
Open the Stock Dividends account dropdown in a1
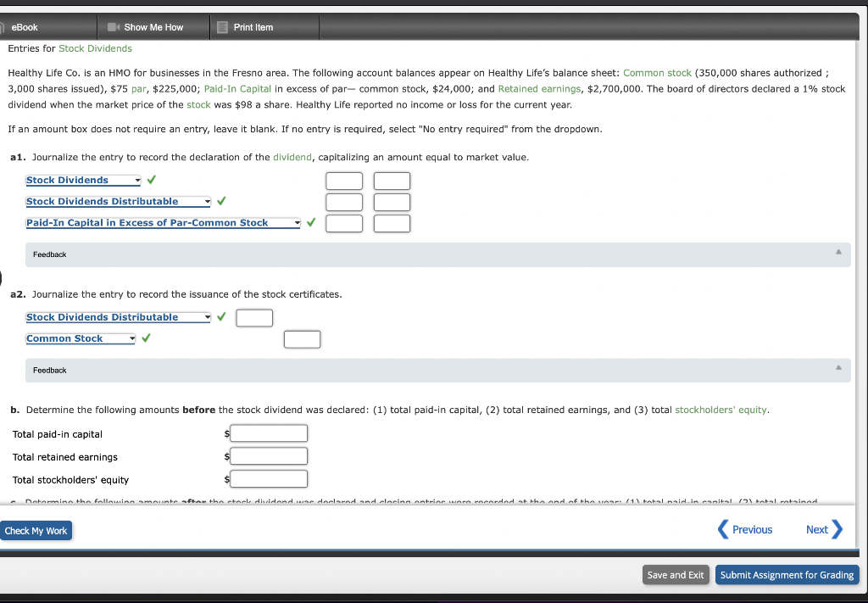click(x=83, y=180)
